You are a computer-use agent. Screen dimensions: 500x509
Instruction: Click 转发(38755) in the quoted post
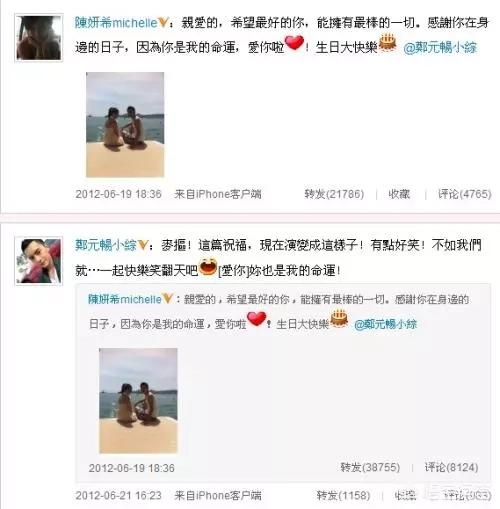[x=370, y=467]
